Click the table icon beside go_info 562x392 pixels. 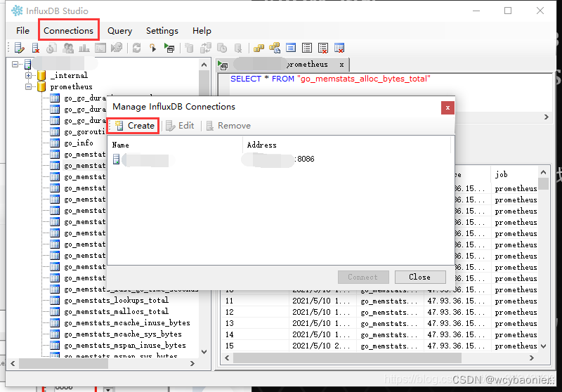click(55, 143)
